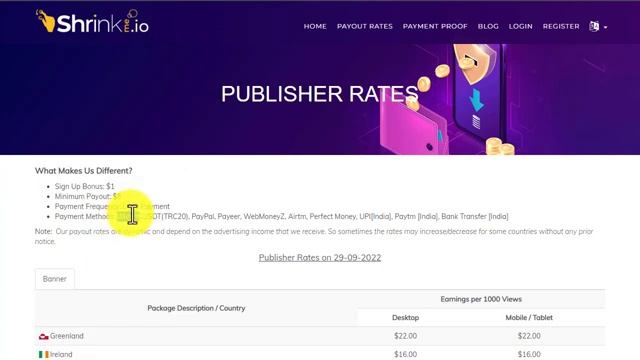The width and height of the screenshot is (640, 360).
Task: Click WebMoneyZ in the payment methods
Action: coord(264,216)
